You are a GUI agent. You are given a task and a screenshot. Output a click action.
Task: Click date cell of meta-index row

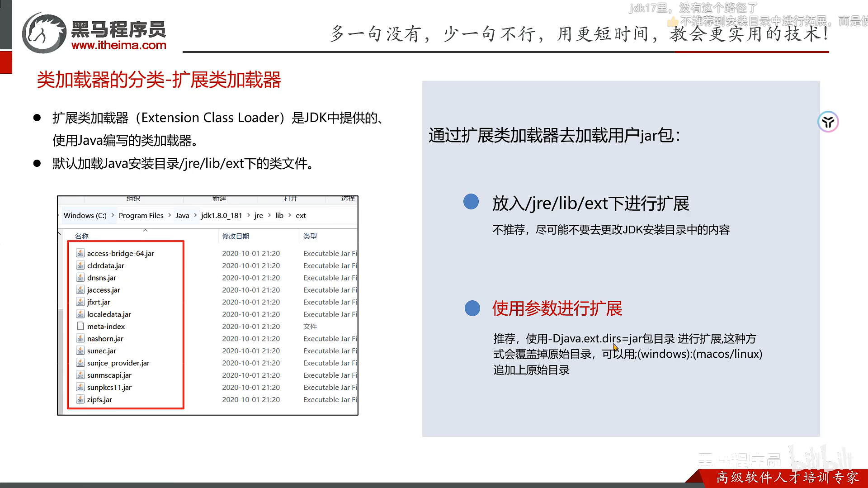click(x=251, y=327)
